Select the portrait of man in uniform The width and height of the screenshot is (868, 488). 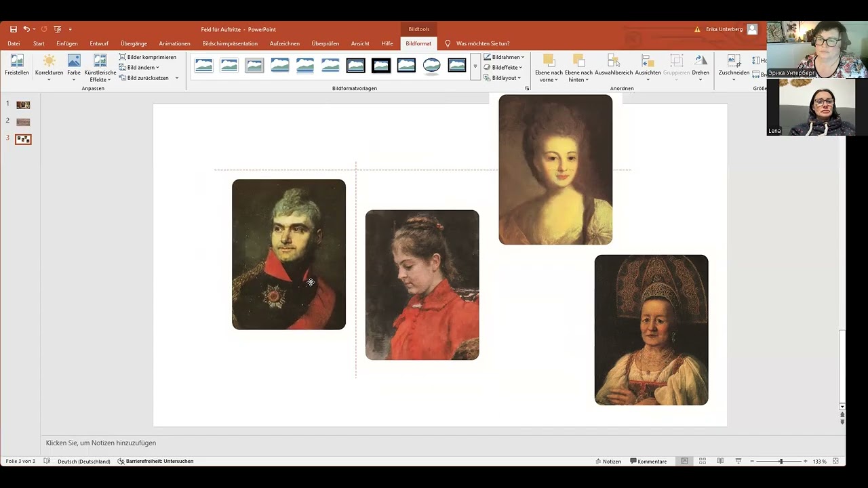289,254
